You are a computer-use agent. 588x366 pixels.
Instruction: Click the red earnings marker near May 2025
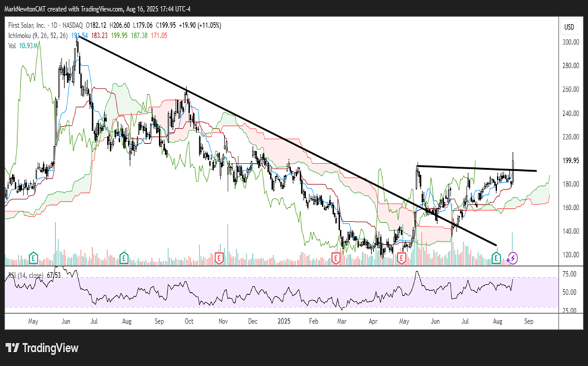coord(401,258)
